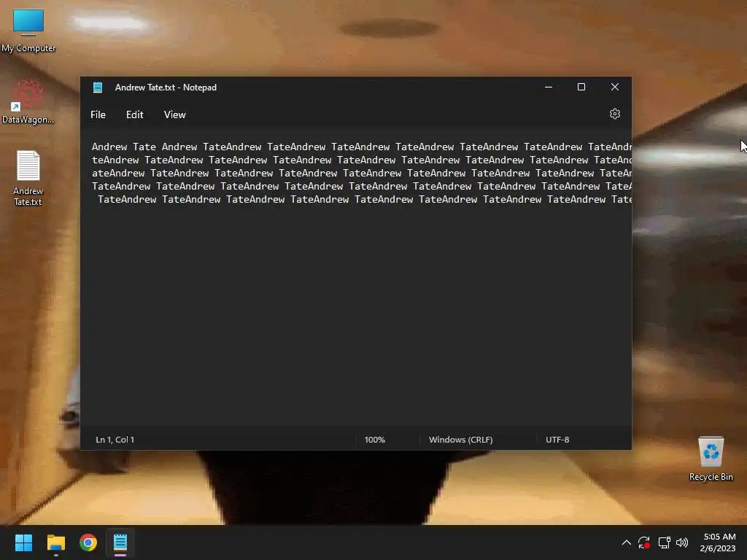Screen dimensions: 747x560
Task: Minimize the Notepad window
Action: 549,87
